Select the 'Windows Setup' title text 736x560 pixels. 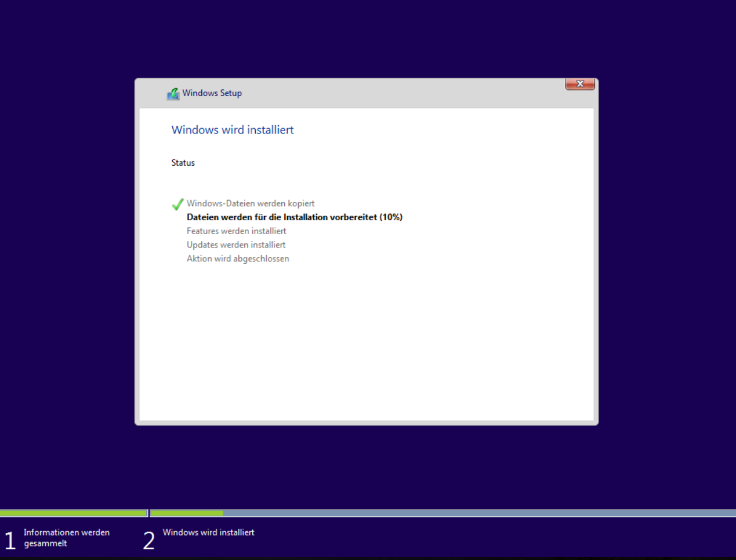click(212, 93)
